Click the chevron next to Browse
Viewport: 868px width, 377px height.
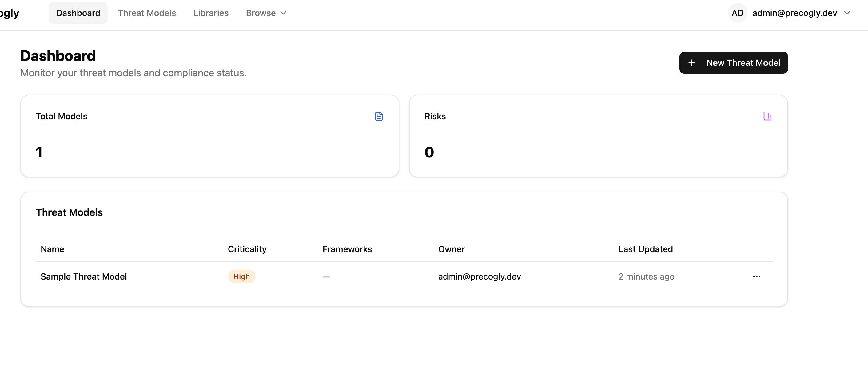pyautogui.click(x=283, y=13)
